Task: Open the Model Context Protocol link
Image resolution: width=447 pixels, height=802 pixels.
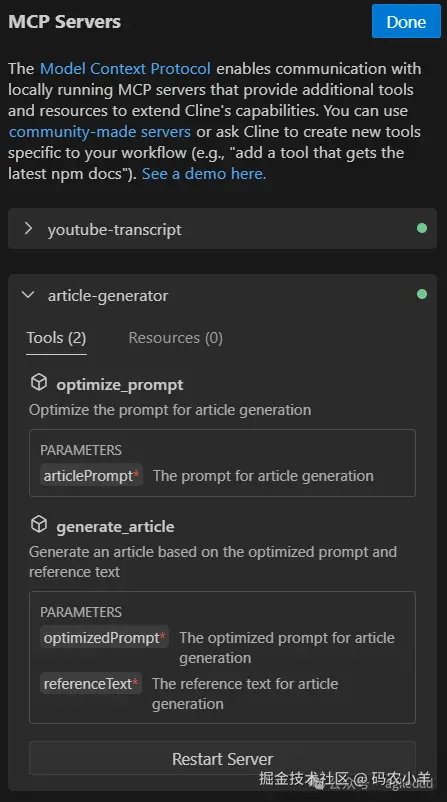Action: [x=125, y=69]
